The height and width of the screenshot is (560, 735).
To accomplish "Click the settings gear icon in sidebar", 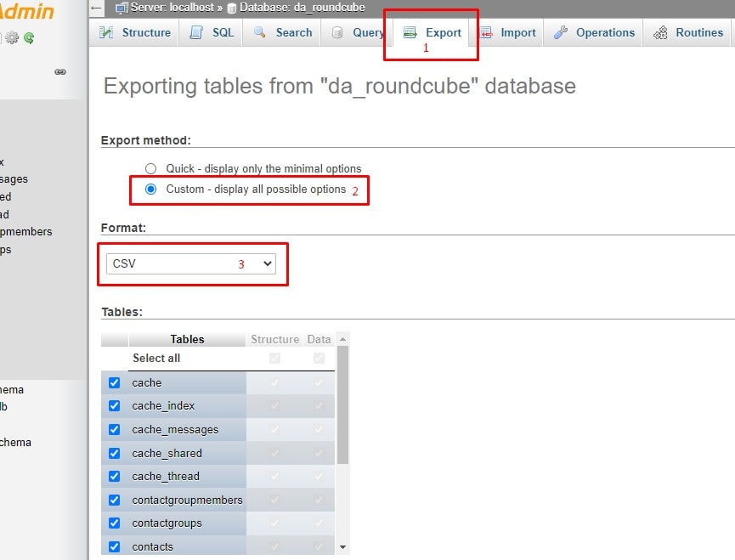I will 12,38.
